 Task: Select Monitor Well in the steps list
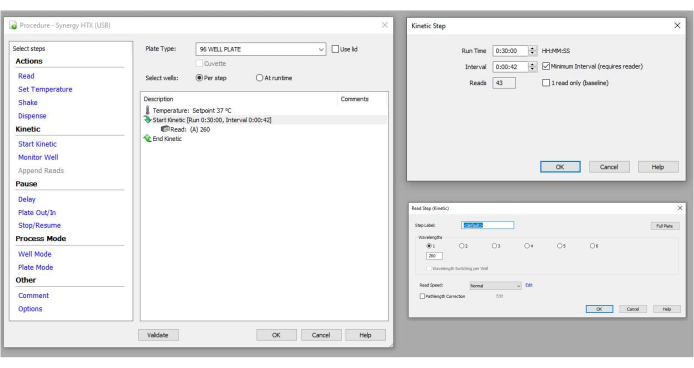tap(38, 157)
